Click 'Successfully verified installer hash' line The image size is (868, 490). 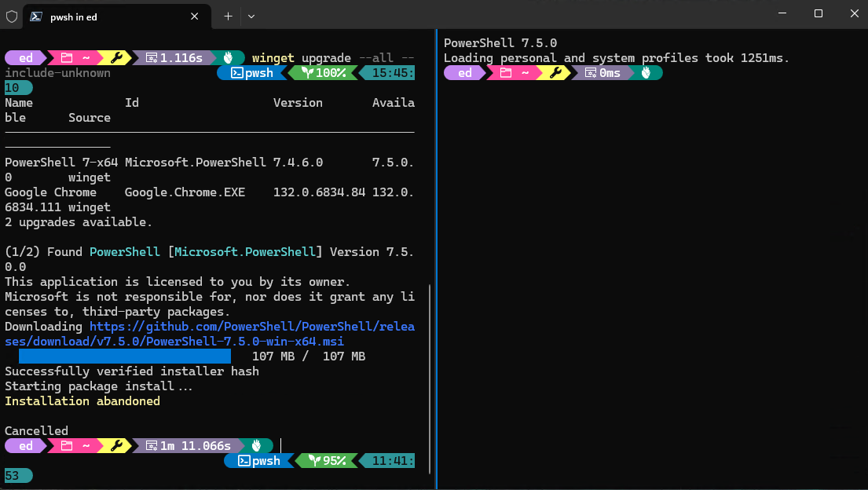click(132, 371)
